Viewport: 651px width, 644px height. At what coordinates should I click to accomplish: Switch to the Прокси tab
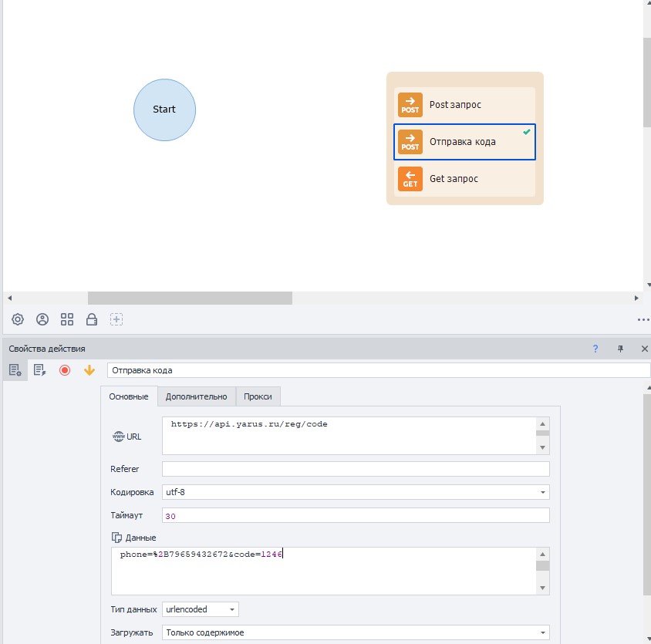pos(258,396)
